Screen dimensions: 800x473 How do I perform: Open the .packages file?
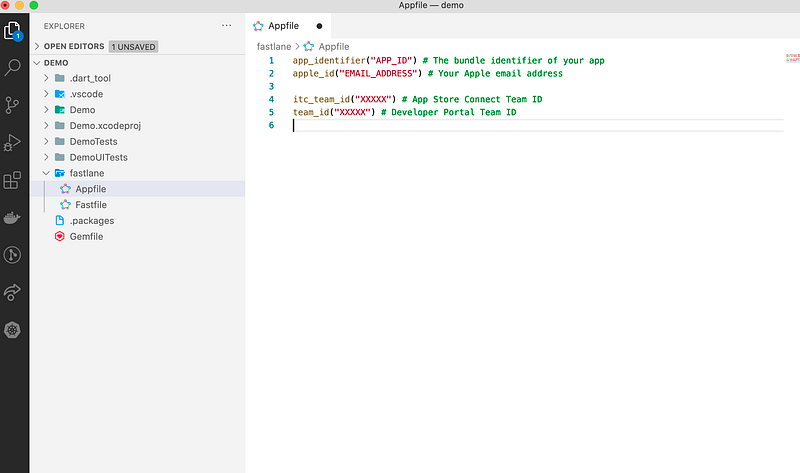coord(138,220)
